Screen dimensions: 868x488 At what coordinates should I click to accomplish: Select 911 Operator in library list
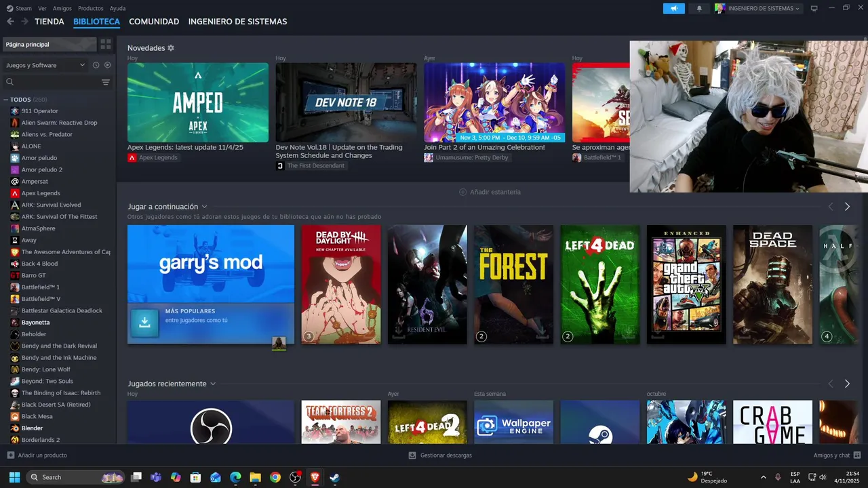[39, 110]
